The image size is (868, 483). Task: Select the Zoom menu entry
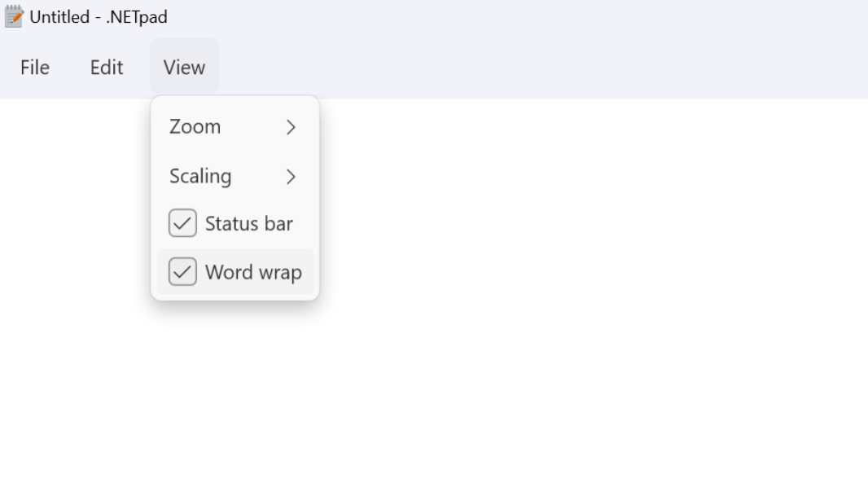(195, 126)
